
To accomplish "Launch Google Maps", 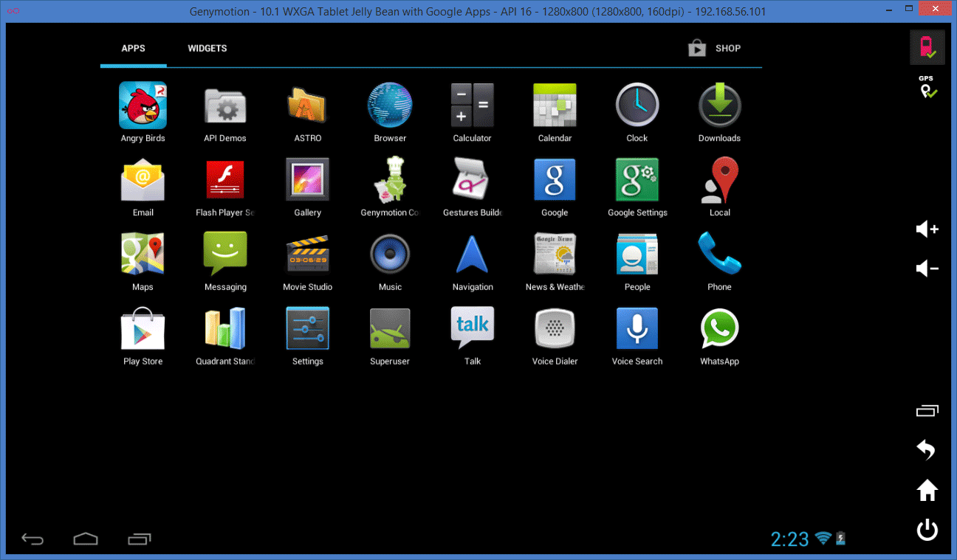I will pos(143,255).
